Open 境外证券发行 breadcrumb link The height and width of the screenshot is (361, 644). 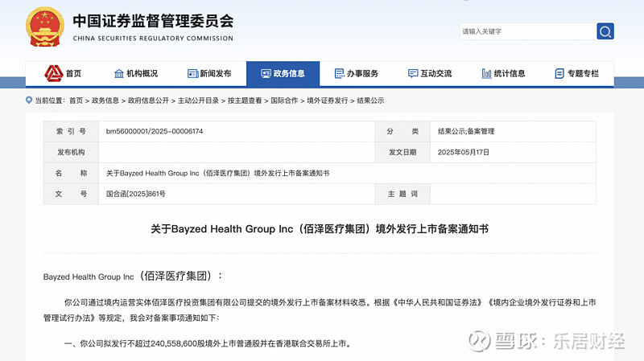click(328, 101)
